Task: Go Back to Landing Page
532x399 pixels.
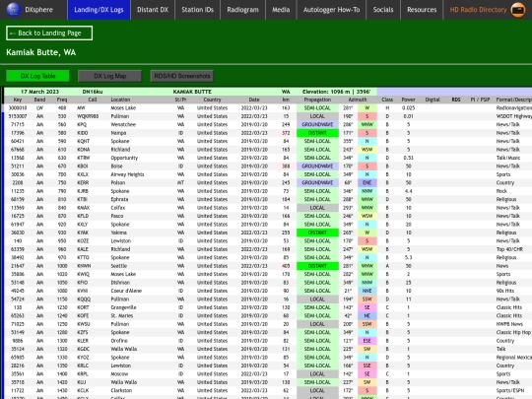Action: pyautogui.click(x=49, y=33)
